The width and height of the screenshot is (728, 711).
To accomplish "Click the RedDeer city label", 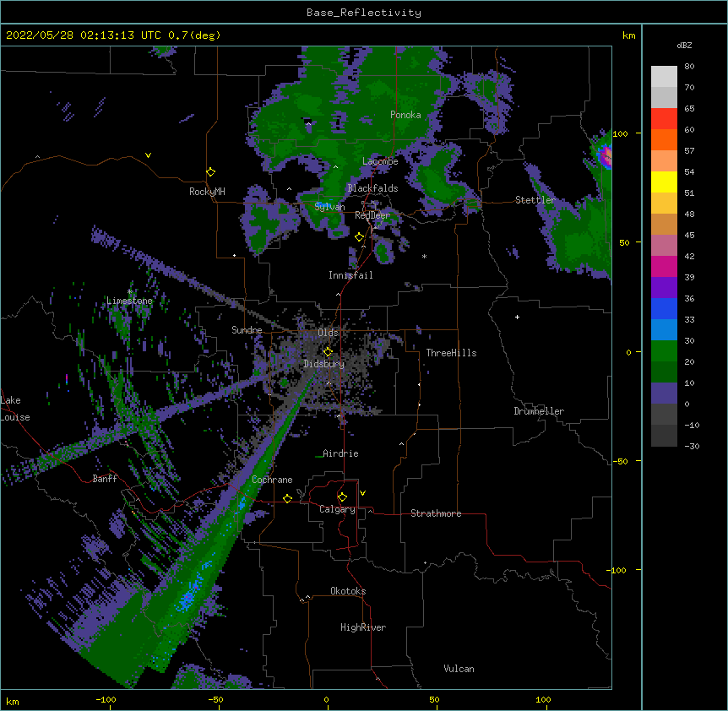I will (x=372, y=215).
